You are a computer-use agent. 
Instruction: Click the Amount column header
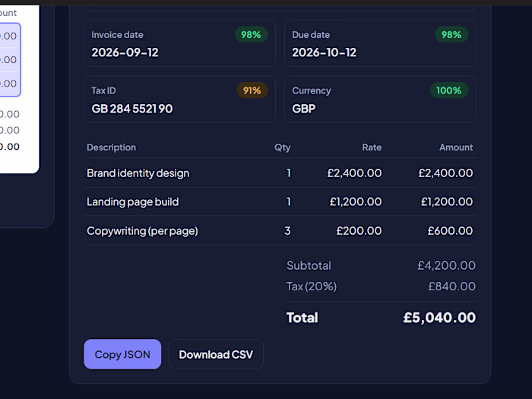coord(456,147)
